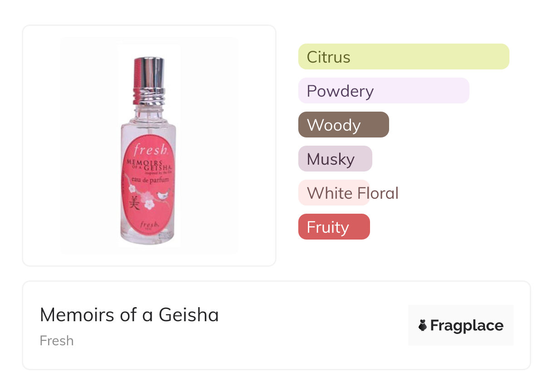This screenshot has height=392, width=553.
Task: Click the Fresh brand name under the title
Action: 57,341
